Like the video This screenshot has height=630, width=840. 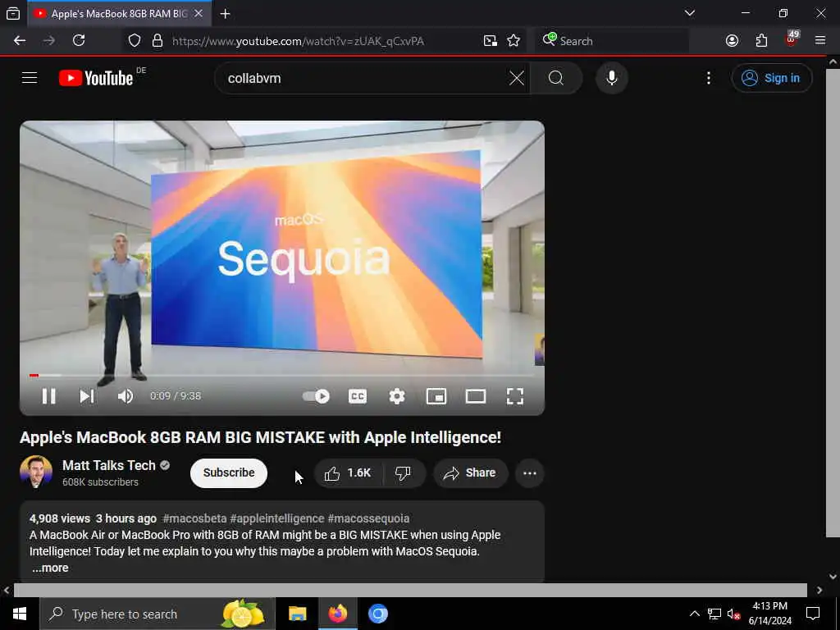(x=348, y=473)
